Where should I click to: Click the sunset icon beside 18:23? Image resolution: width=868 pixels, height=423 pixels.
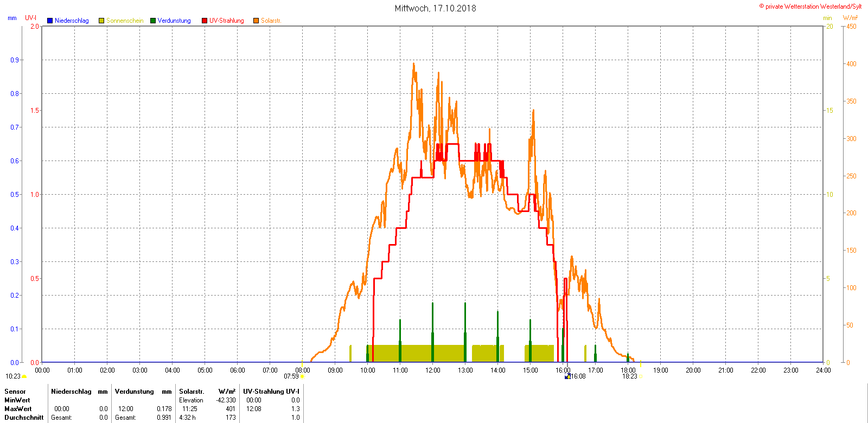pyautogui.click(x=640, y=376)
